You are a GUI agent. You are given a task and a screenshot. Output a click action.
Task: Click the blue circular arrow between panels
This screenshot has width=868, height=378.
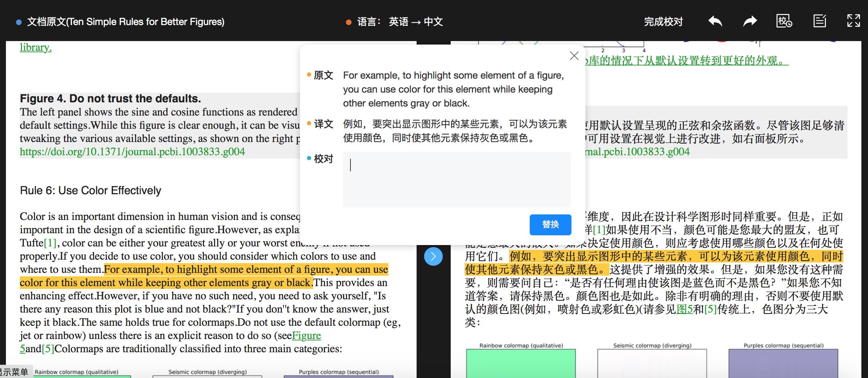click(433, 256)
